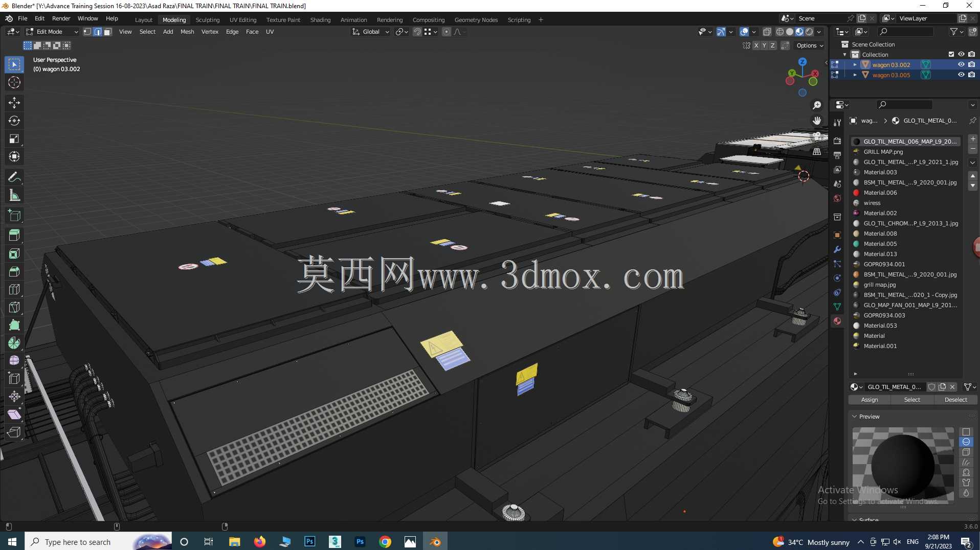Click the zoom magnifier viewport gizmo
The width and height of the screenshot is (980, 550).
click(817, 105)
